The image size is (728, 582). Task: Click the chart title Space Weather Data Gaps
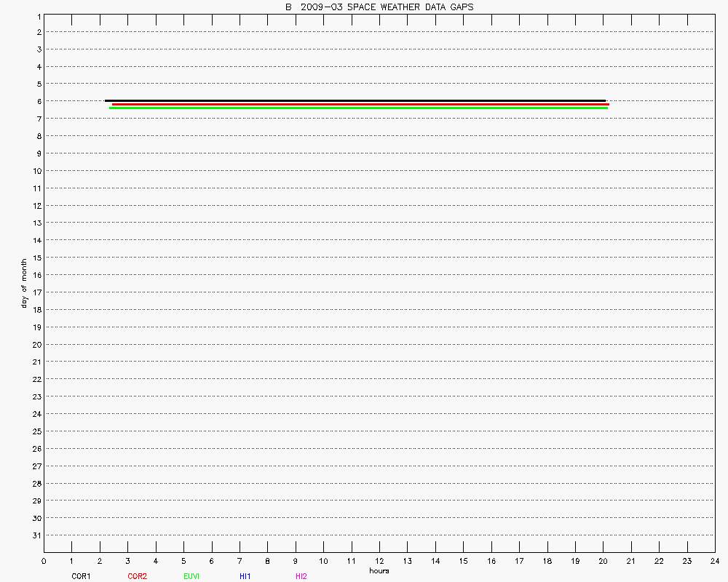click(379, 7)
